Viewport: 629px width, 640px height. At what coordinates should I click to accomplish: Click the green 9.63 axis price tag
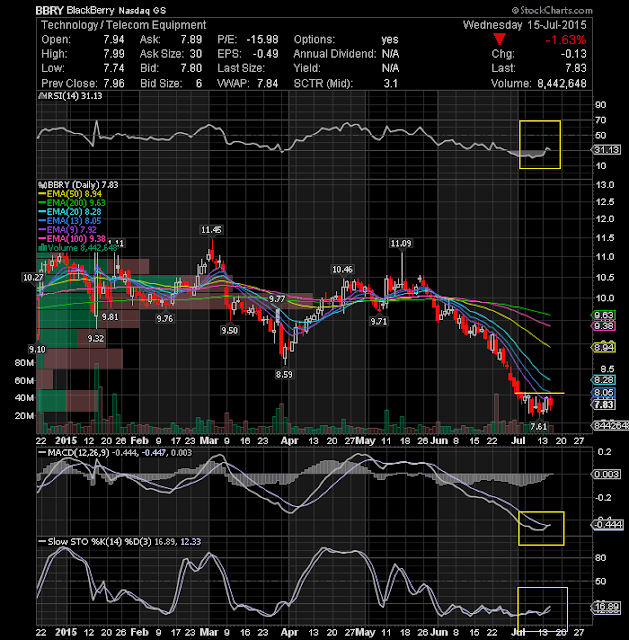(x=603, y=315)
